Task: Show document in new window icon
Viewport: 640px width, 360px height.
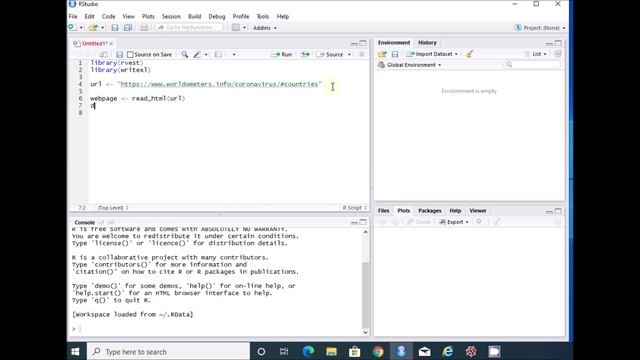Action: 104,54
